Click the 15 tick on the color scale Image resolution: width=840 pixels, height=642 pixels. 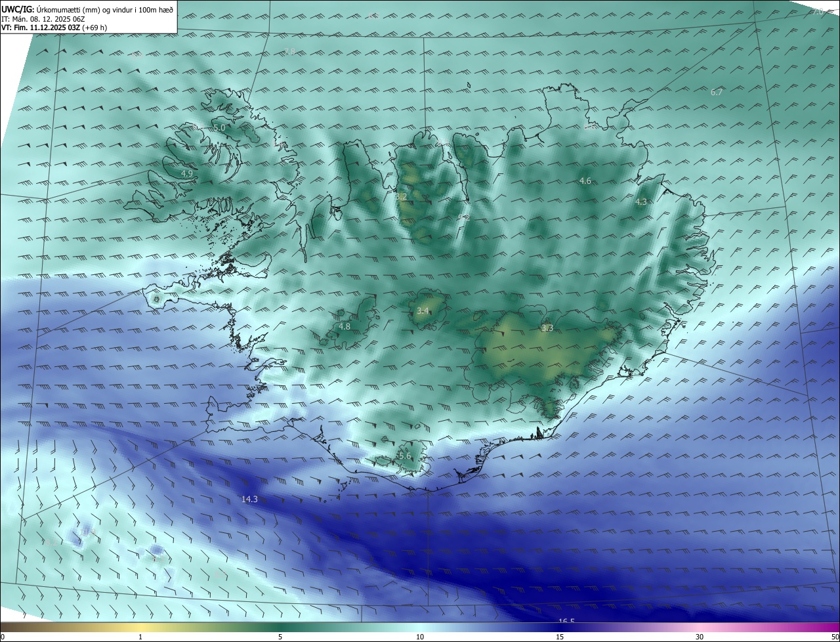pos(560,637)
